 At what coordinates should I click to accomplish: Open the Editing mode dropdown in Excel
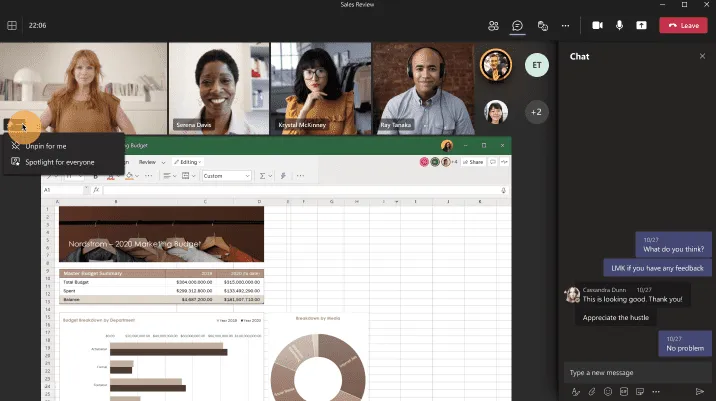[x=185, y=161]
